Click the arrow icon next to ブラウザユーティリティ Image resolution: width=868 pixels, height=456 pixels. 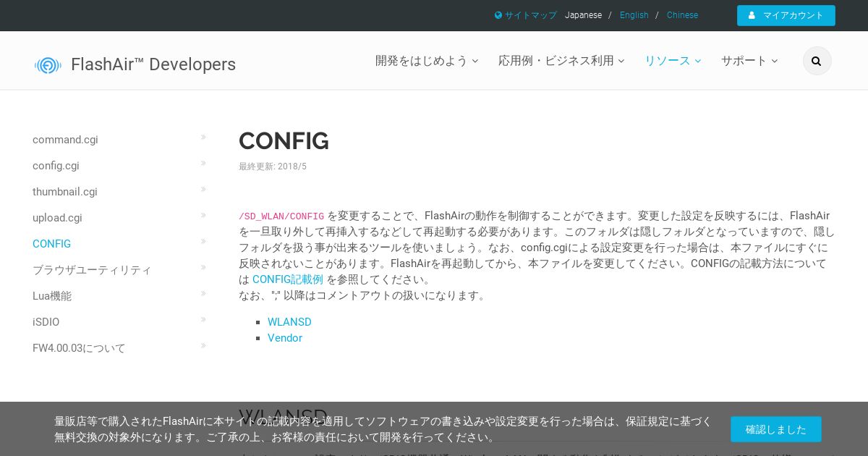point(203,267)
